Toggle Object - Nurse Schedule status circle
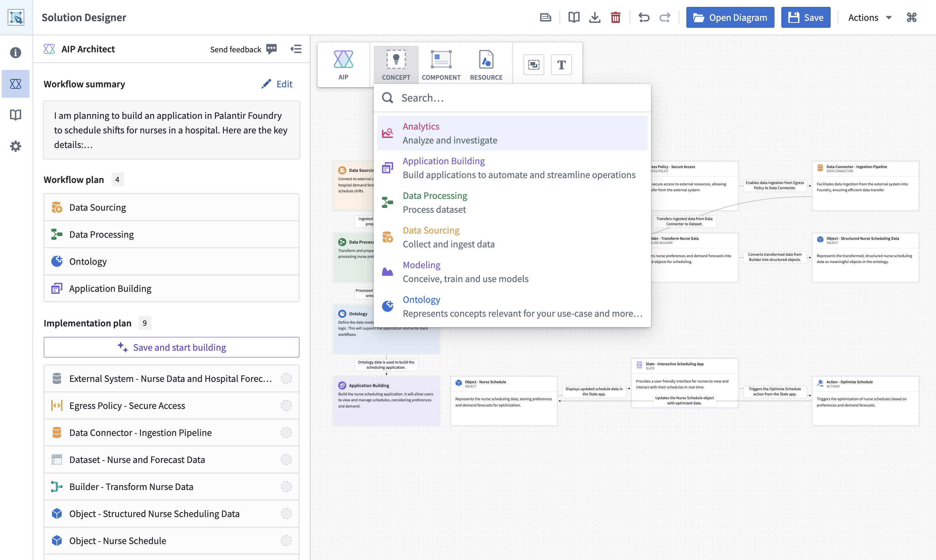This screenshot has width=936, height=560. 286,541
